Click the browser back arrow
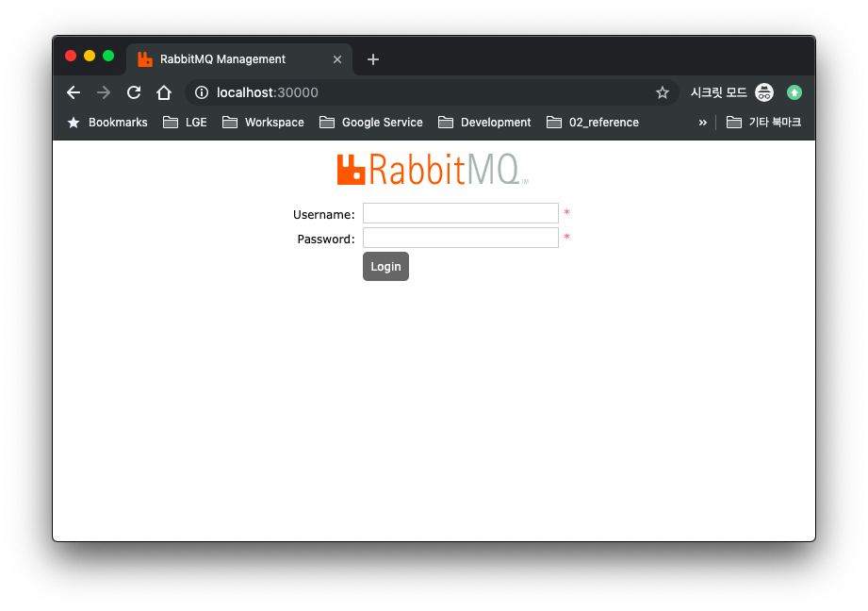Viewport: 868px width, 611px height. coord(74,92)
